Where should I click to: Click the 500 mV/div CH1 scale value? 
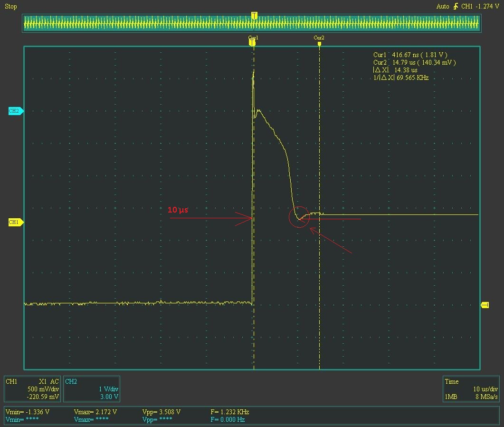point(43,389)
